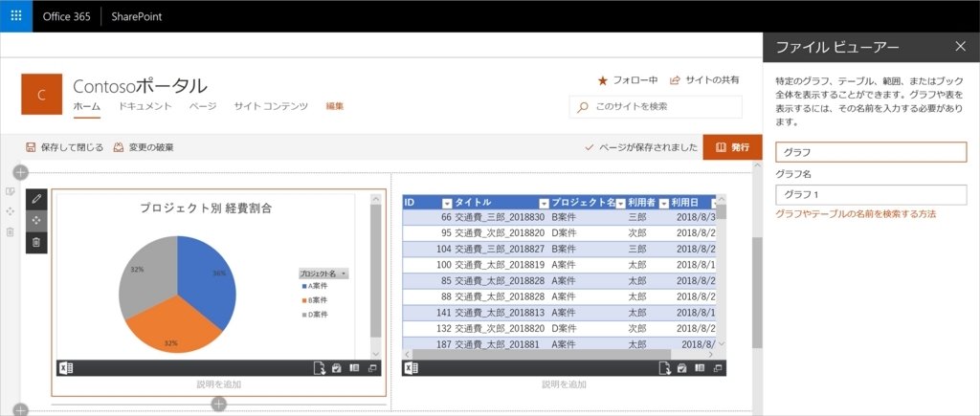Open the ID column filter dropdown

[x=447, y=203]
